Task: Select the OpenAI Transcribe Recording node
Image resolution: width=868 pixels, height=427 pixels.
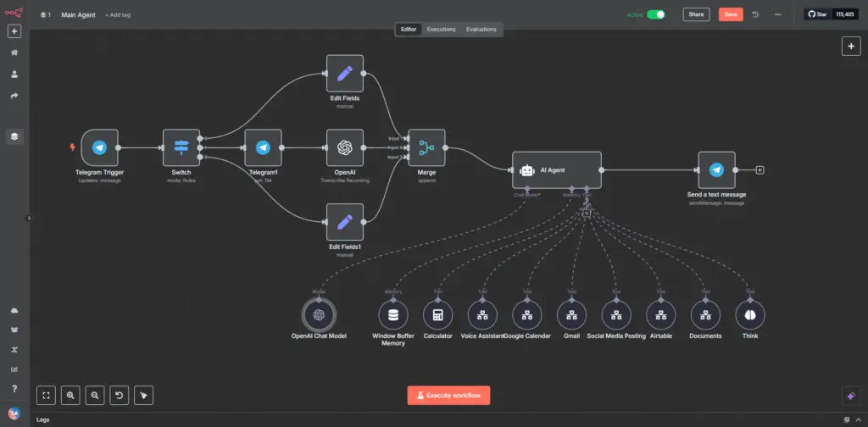Action: (x=345, y=147)
